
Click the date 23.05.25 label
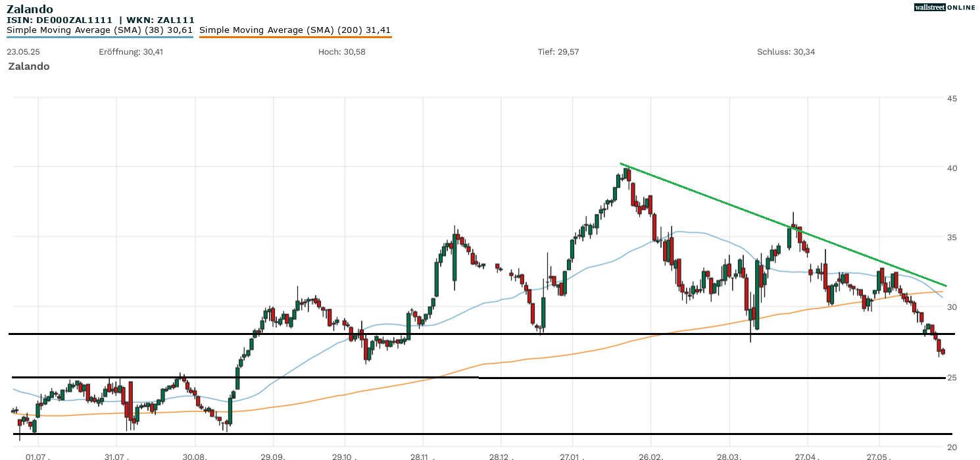click(x=23, y=52)
